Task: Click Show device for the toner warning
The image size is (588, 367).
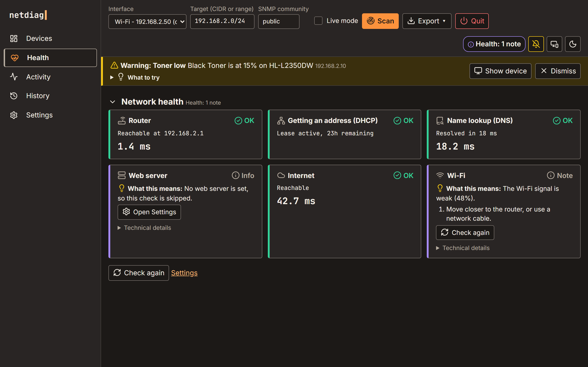Action: point(500,71)
